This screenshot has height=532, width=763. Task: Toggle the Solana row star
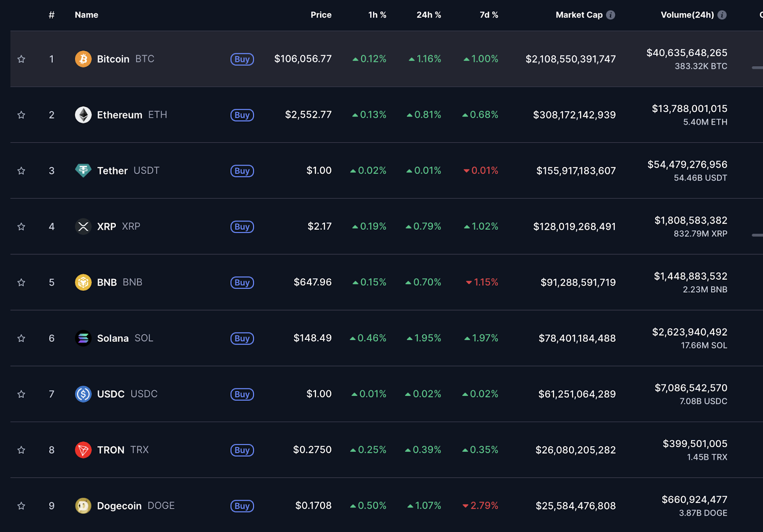[21, 338]
